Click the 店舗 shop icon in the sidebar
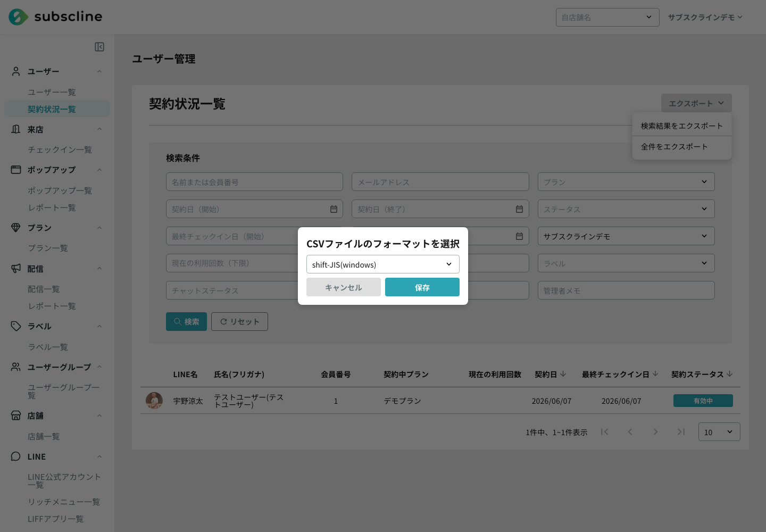 click(x=16, y=415)
